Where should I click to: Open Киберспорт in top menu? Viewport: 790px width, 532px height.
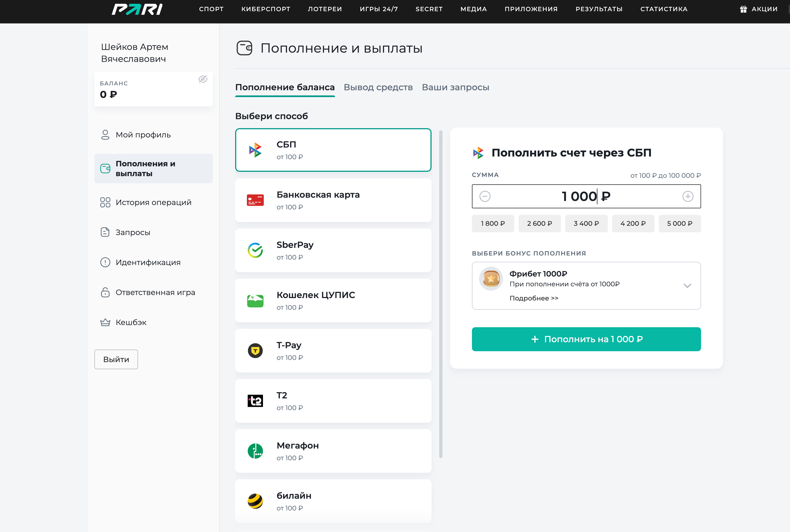coord(266,9)
